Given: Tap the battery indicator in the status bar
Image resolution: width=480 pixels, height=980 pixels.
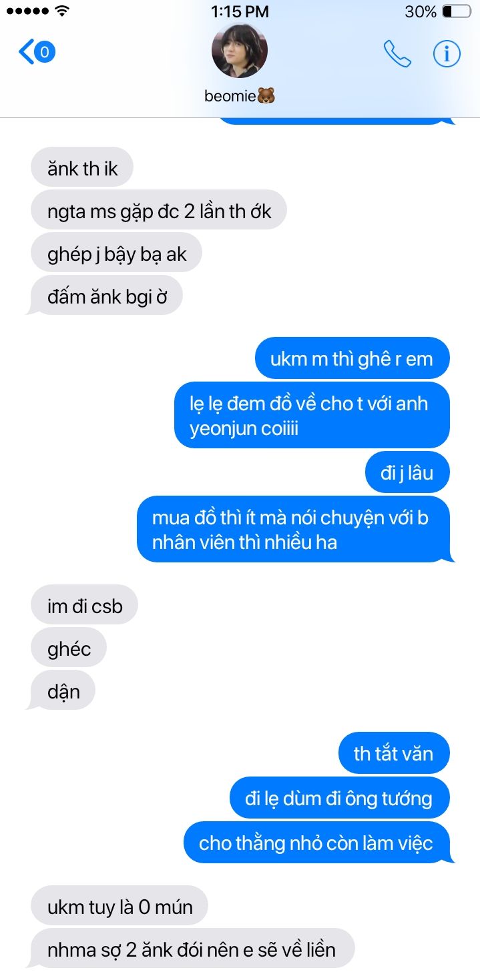Looking at the screenshot, I should (x=456, y=11).
